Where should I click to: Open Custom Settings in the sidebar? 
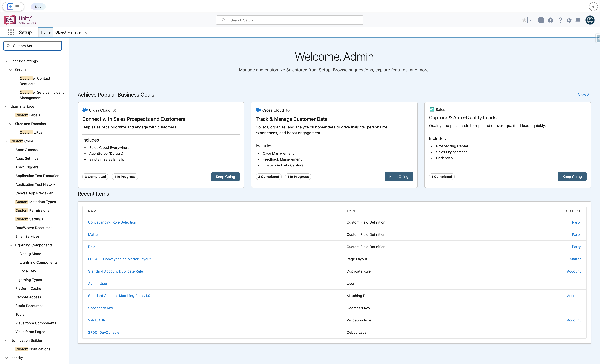click(29, 219)
